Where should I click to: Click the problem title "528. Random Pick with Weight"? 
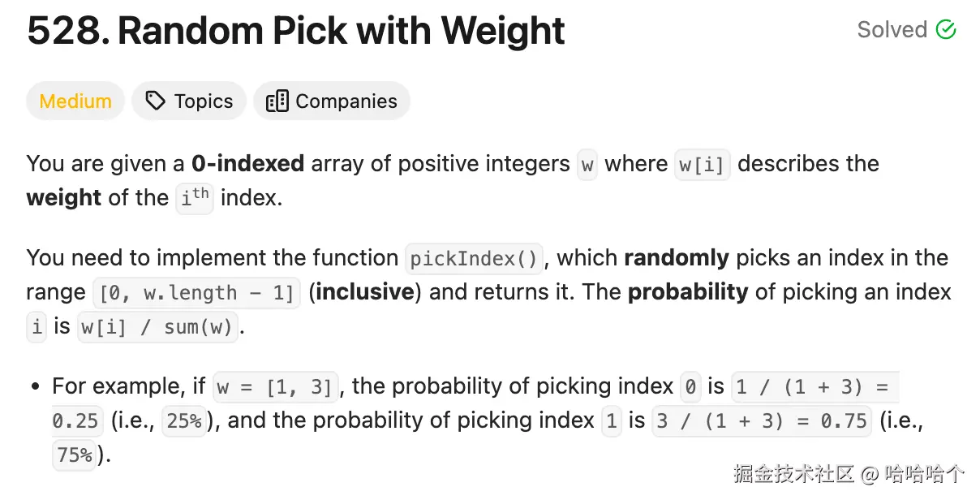[296, 32]
